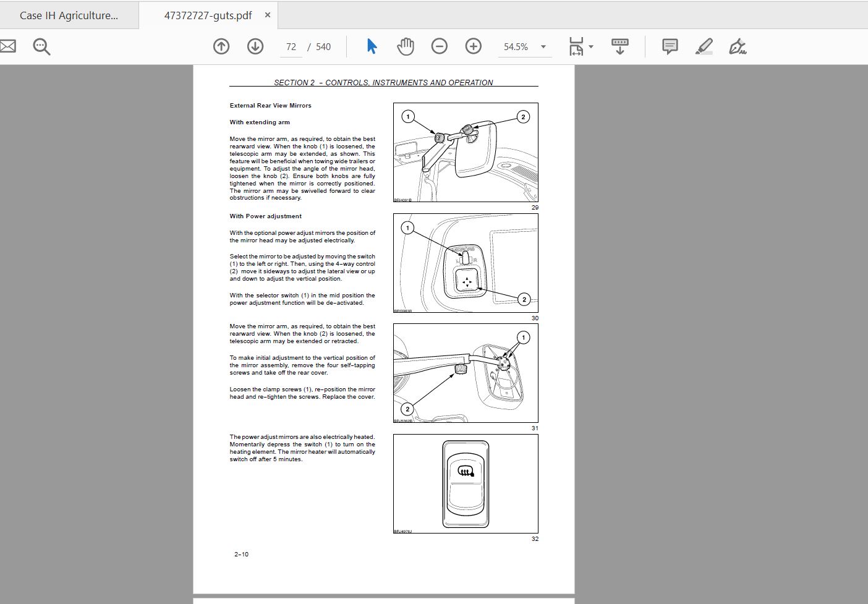Click the send by email envelope icon
Screen dimensions: 868x604
[7, 46]
